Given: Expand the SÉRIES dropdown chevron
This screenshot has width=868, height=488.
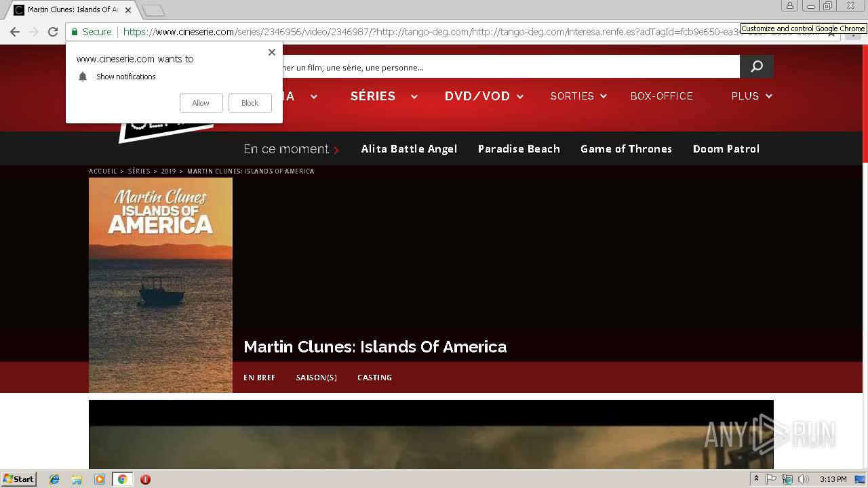Looking at the screenshot, I should (414, 96).
